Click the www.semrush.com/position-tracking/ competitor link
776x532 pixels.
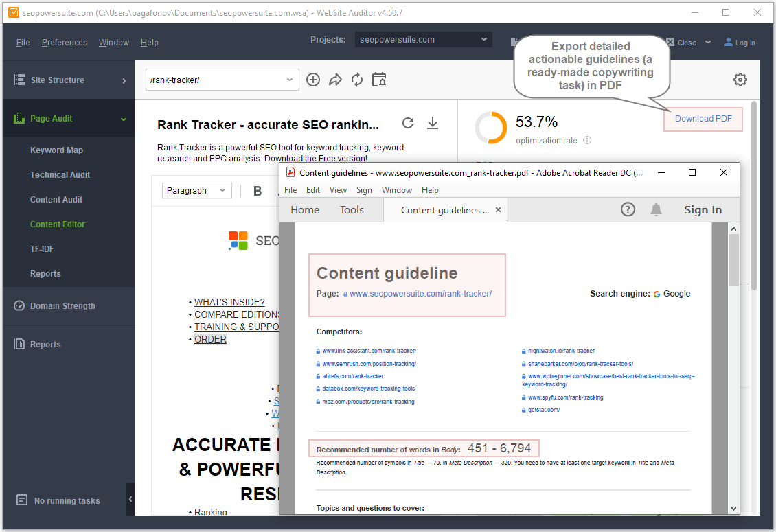[x=369, y=364]
